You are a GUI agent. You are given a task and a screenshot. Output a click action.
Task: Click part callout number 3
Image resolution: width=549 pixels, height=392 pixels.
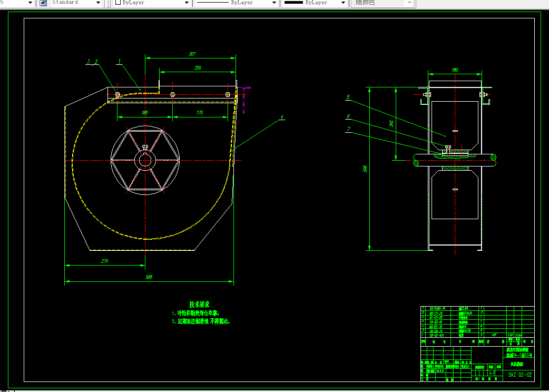89,62
